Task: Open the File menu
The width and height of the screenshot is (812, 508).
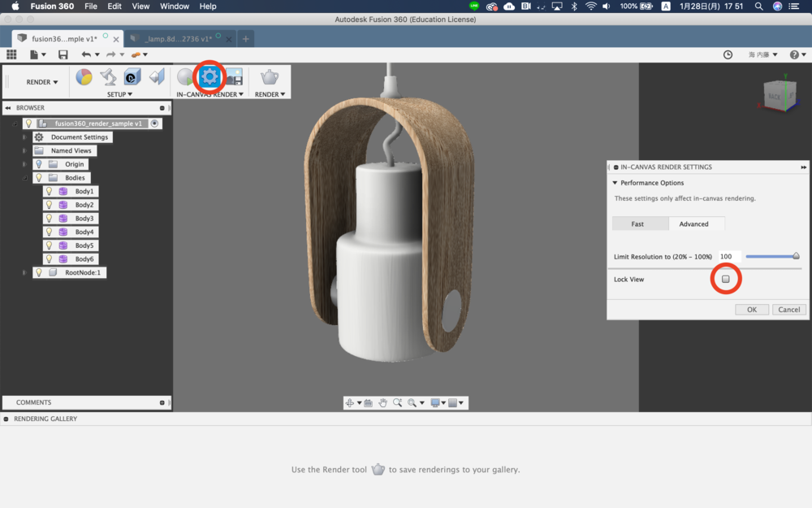Action: click(x=91, y=7)
